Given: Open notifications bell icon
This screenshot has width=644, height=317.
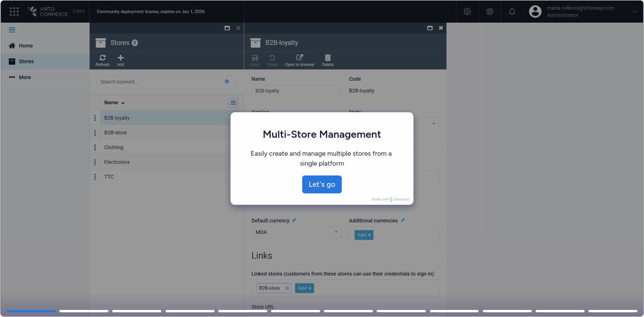Looking at the screenshot, I should [512, 11].
